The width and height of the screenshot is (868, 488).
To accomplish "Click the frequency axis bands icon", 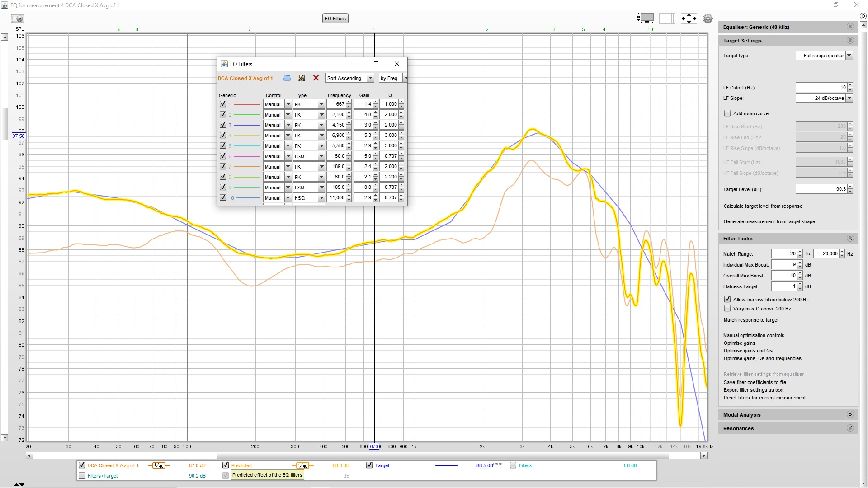I will tap(667, 19).
